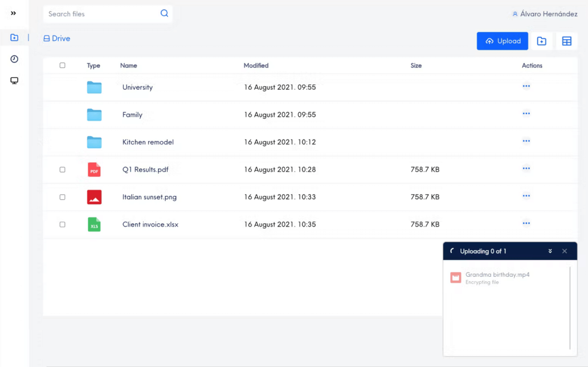
Task: Collapse the uploading panel with double chevron
Action: 550,251
